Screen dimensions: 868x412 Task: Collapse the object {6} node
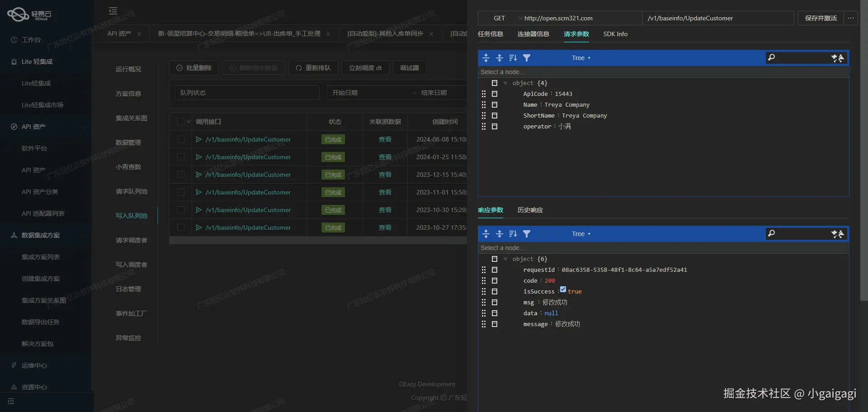click(505, 259)
